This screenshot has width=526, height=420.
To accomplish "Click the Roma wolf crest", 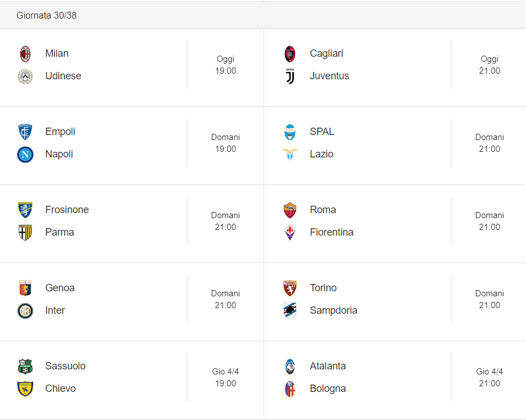I will tap(290, 210).
